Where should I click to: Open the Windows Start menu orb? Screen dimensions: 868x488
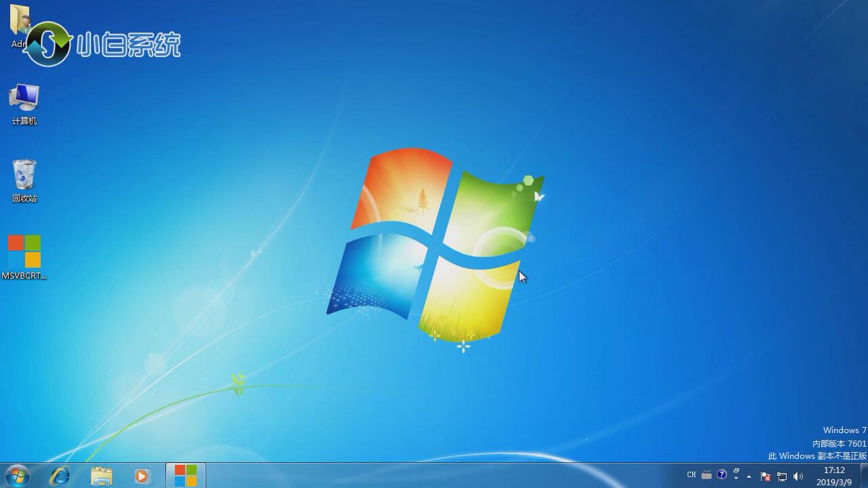tap(16, 476)
